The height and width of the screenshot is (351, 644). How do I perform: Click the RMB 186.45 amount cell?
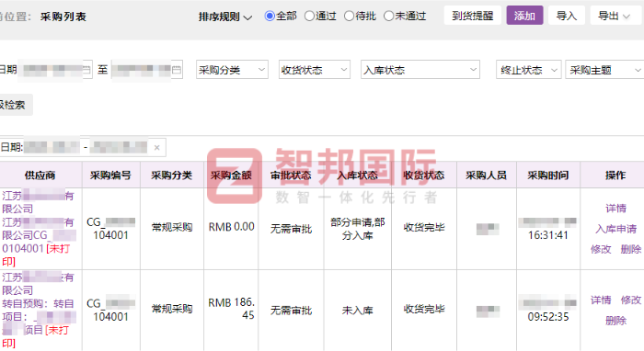(231, 309)
